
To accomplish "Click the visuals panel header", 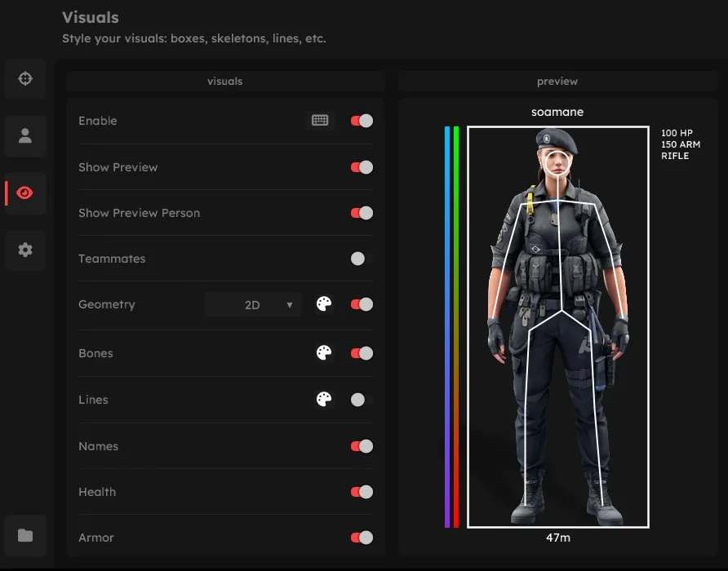I will [x=225, y=82].
